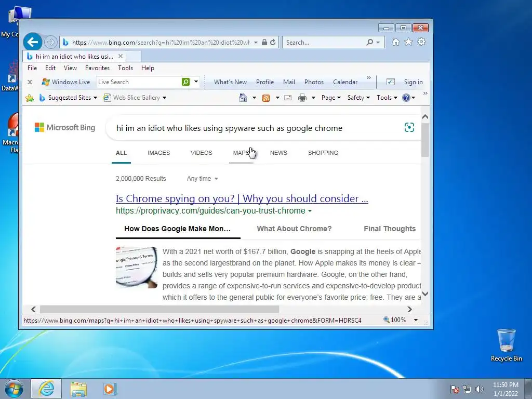Open the Safety menu dropdown

pyautogui.click(x=358, y=98)
